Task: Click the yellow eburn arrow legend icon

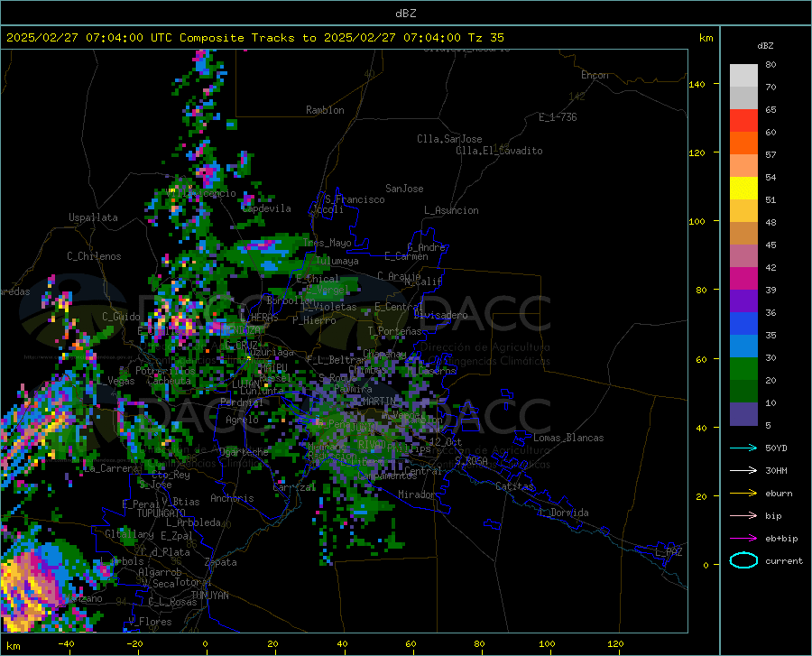Action: (743, 493)
